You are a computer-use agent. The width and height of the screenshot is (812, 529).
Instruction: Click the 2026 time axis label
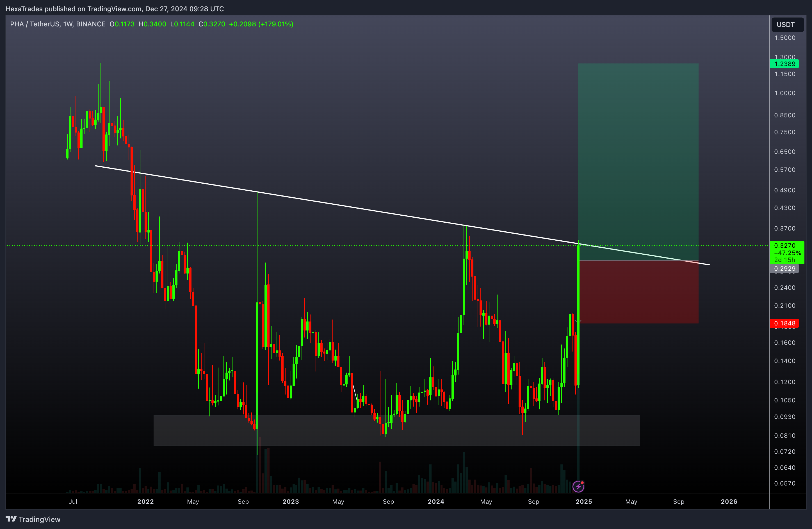729,502
